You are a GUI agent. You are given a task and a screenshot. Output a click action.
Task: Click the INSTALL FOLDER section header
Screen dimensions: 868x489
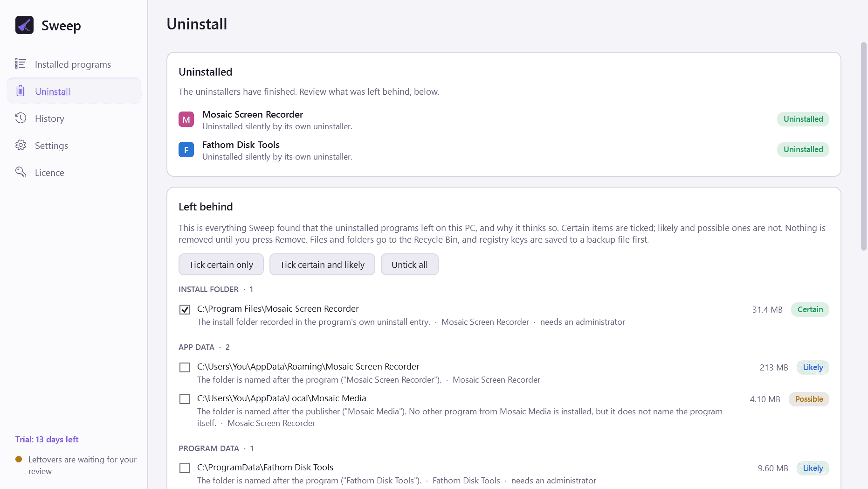[x=216, y=289]
